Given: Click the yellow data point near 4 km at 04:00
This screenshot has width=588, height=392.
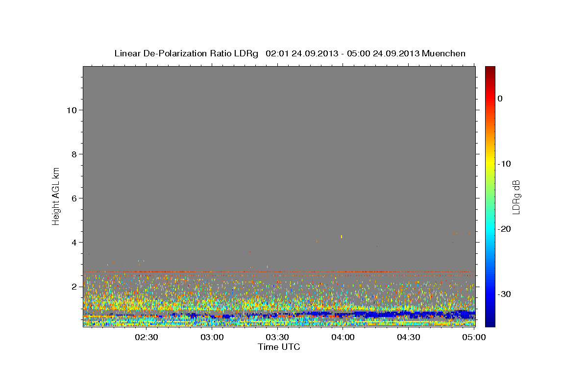Looking at the screenshot, I should point(342,237).
